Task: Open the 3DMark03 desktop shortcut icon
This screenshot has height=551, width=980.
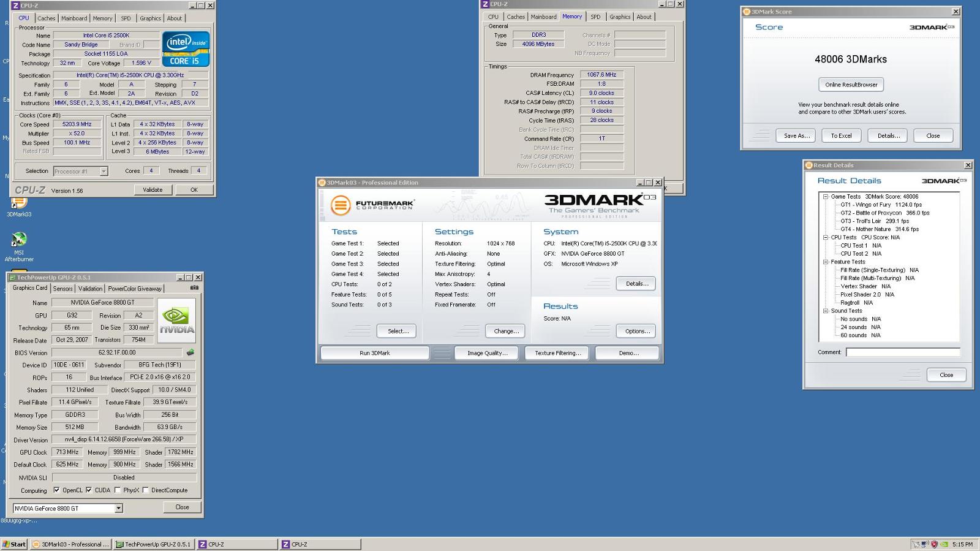Action: click(18, 204)
